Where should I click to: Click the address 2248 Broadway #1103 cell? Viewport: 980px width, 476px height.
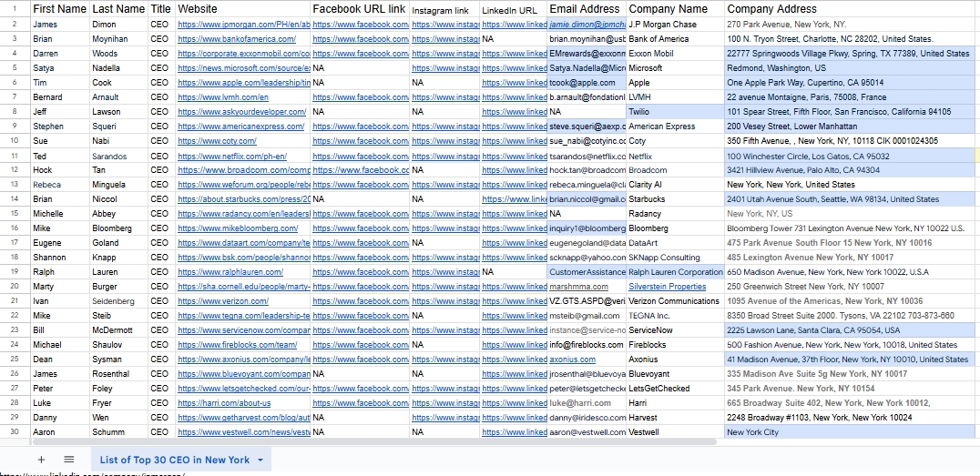852,417
